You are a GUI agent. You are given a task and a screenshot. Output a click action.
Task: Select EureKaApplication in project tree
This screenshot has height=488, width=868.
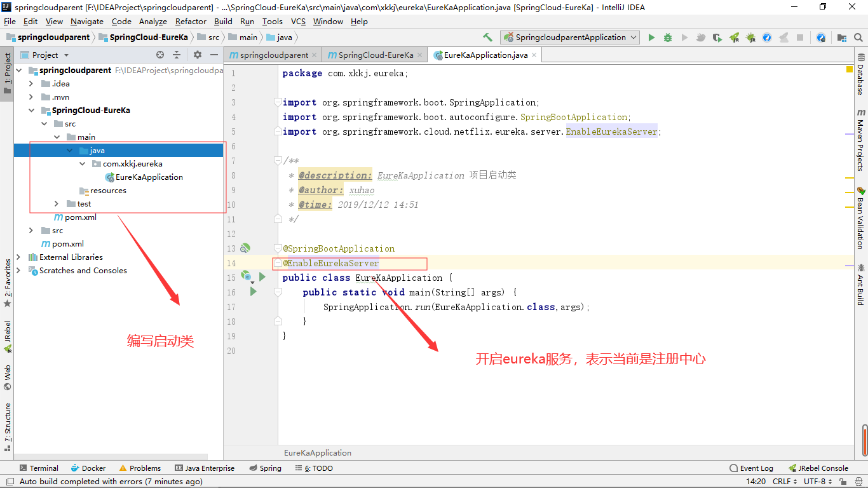tap(149, 177)
